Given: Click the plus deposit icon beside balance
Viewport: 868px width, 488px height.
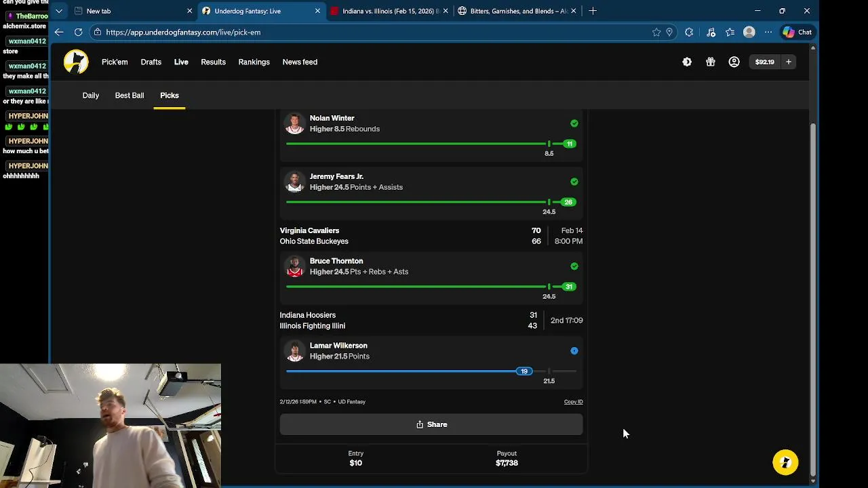Looking at the screenshot, I should [x=789, y=62].
